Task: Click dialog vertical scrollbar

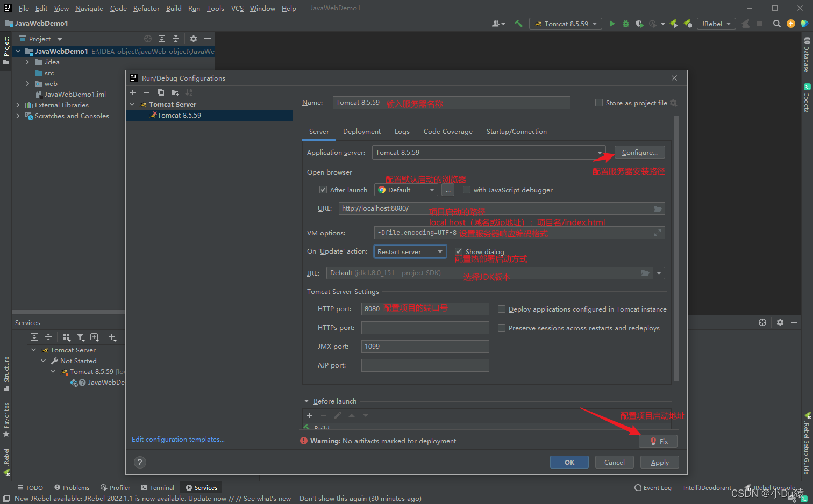Action: 676,249
